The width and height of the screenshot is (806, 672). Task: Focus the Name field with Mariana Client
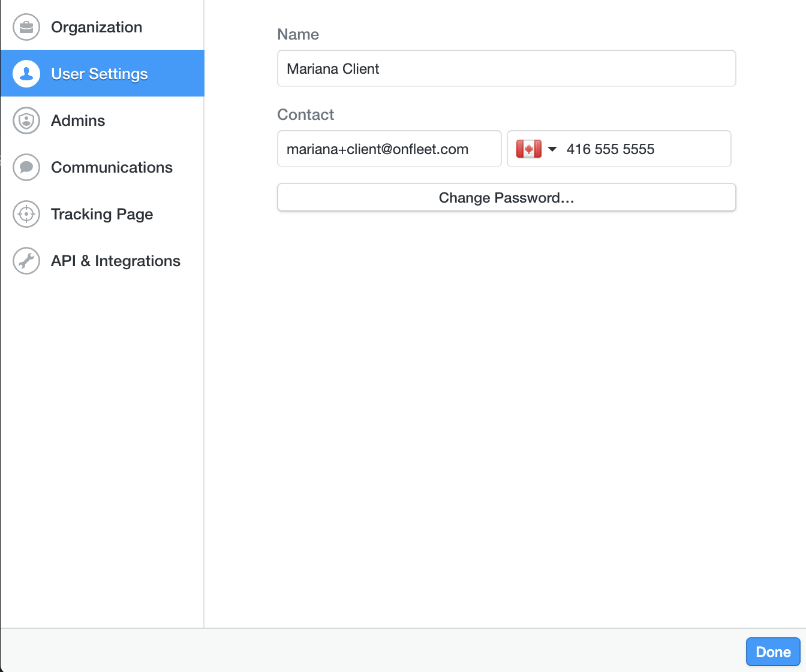point(507,68)
